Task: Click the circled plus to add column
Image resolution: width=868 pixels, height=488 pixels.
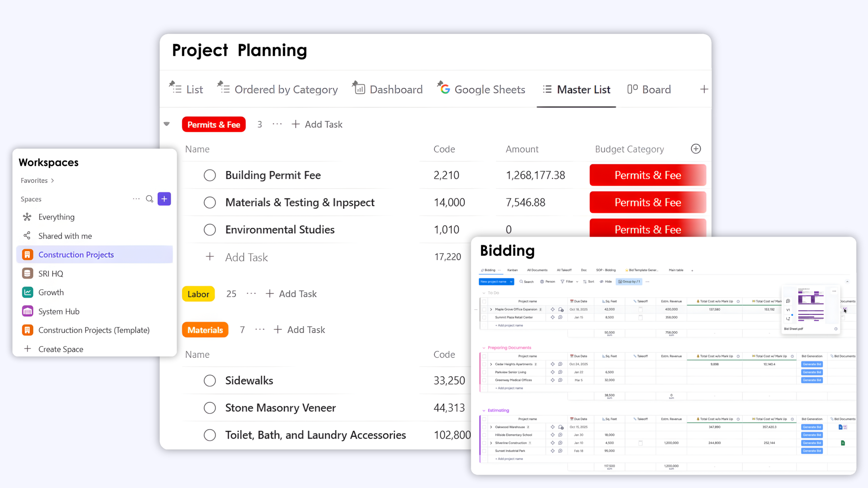Action: pyautogui.click(x=696, y=149)
